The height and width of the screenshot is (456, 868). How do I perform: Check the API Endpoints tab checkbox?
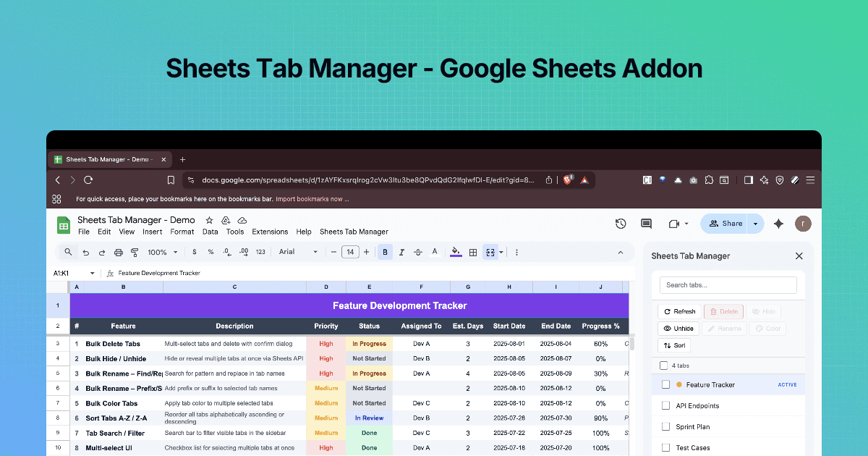pos(666,405)
